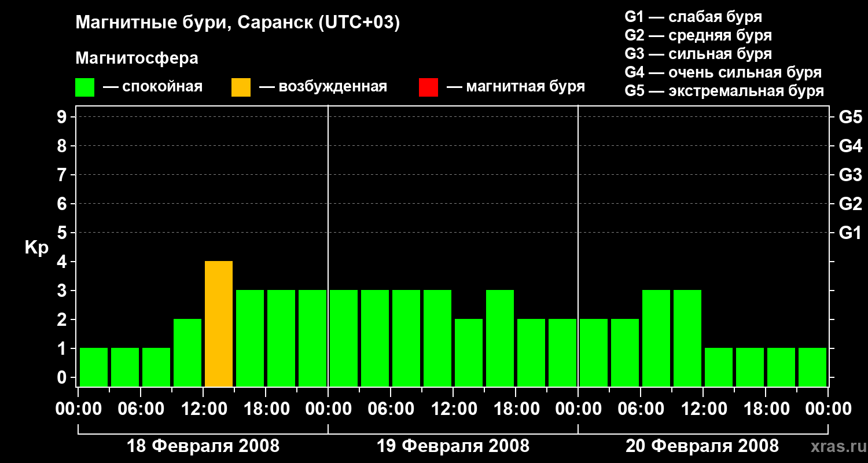Select the only Kp 2 bar on 18 Февраля
This screenshot has height=463, width=868.
point(187,353)
